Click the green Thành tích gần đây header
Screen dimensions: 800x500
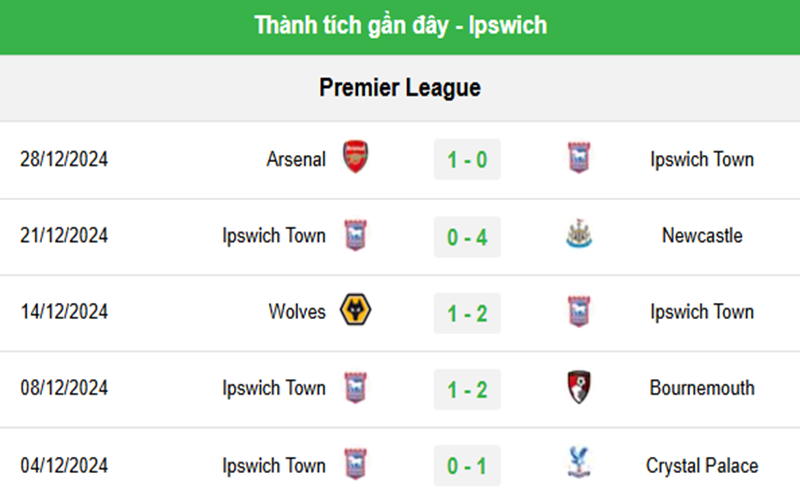click(400, 25)
